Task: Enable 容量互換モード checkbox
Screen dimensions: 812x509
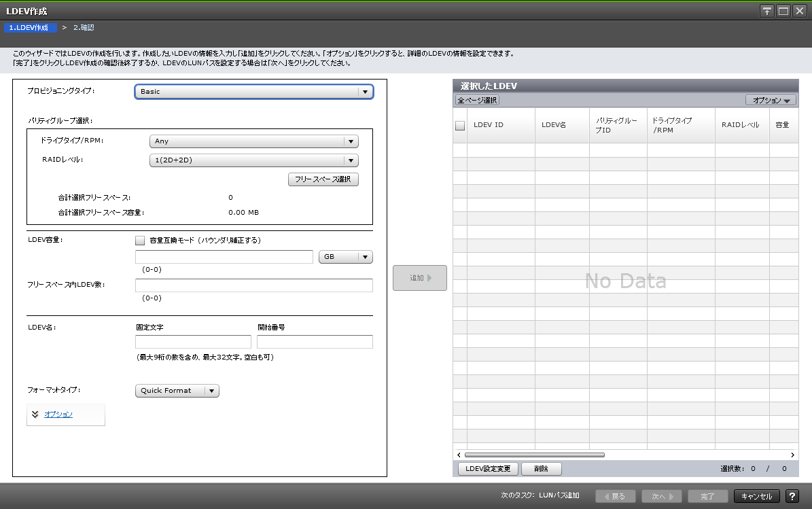Action: [x=140, y=240]
